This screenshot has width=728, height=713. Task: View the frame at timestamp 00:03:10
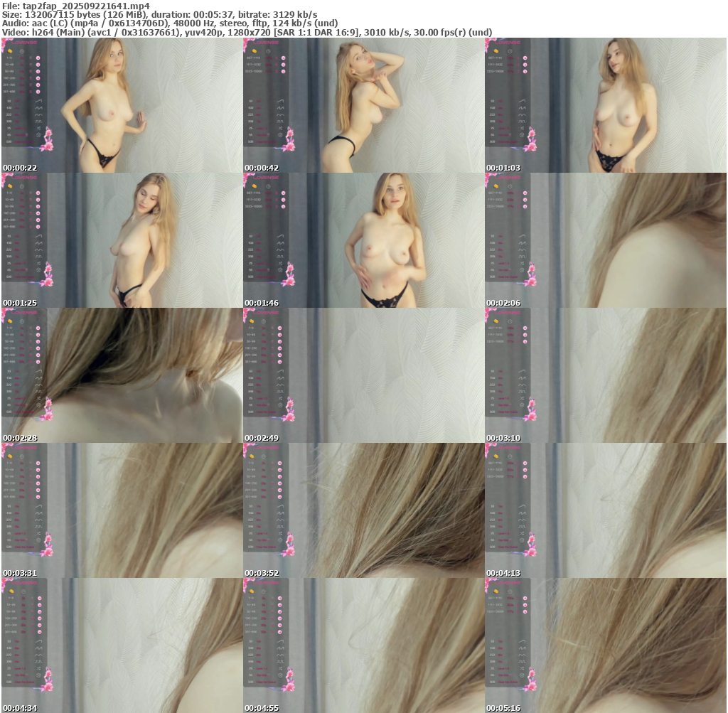[x=606, y=375]
